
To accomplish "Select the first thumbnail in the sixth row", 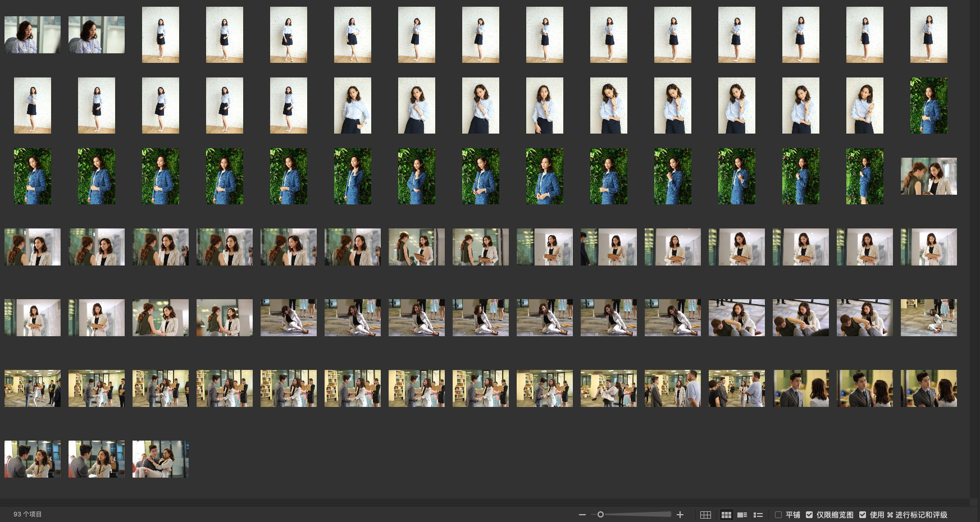I will tap(33, 388).
